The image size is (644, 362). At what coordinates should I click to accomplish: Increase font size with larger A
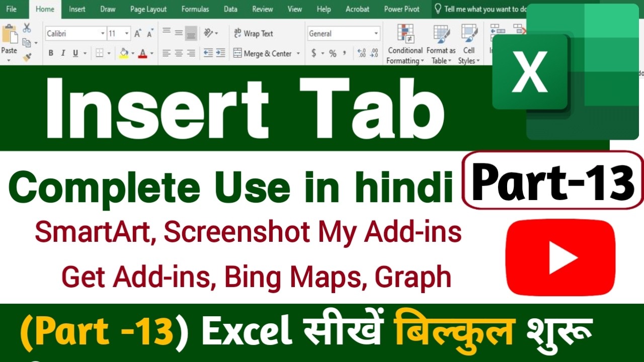(137, 34)
